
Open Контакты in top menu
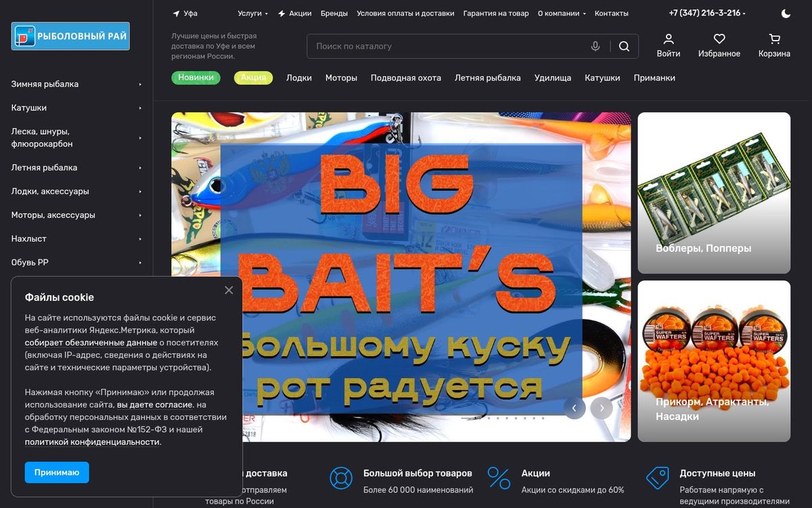(611, 14)
